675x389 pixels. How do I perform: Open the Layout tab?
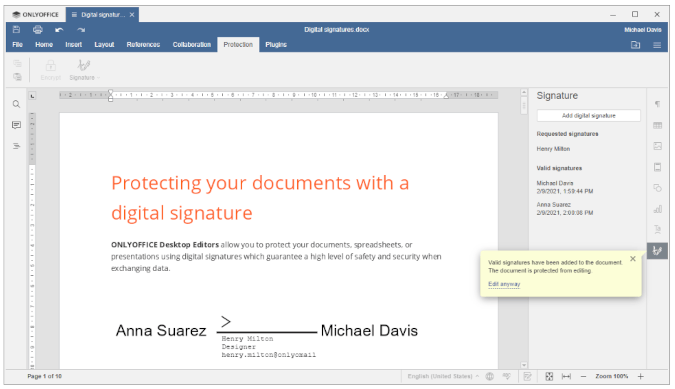click(104, 44)
